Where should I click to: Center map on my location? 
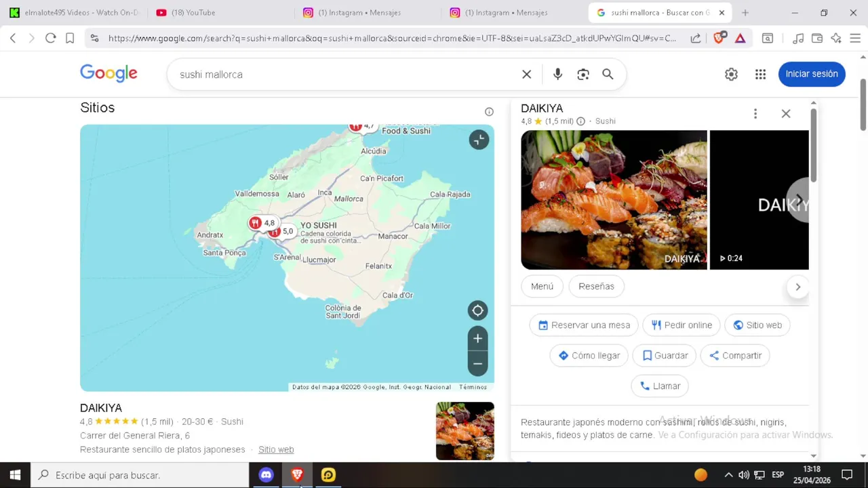click(x=478, y=310)
